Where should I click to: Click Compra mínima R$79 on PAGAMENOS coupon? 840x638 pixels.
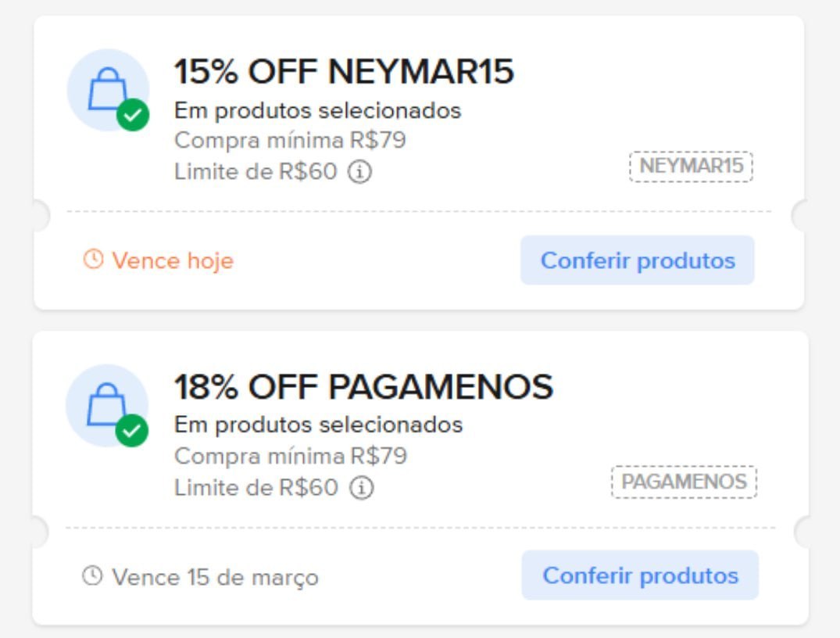(290, 456)
